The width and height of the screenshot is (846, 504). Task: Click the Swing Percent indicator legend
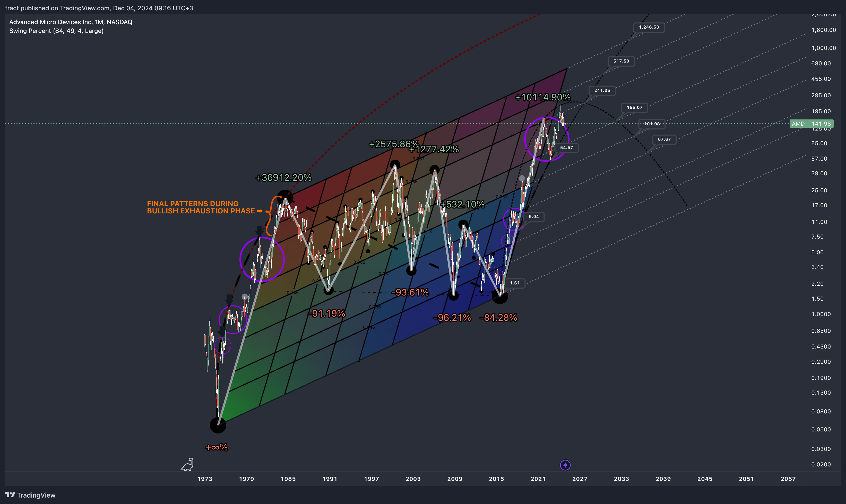click(x=56, y=31)
